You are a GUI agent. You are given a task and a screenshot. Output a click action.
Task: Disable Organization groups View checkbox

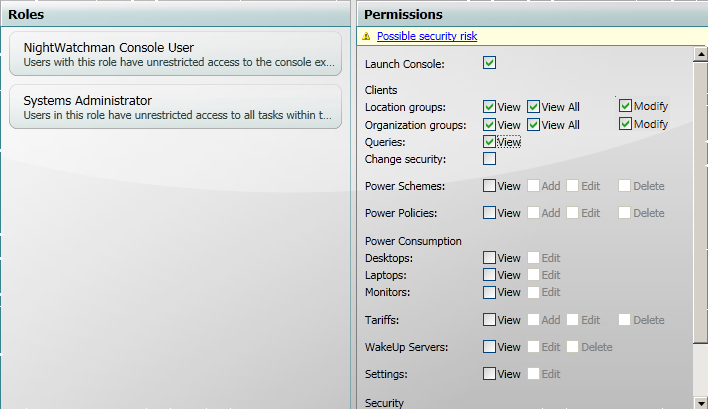click(489, 125)
